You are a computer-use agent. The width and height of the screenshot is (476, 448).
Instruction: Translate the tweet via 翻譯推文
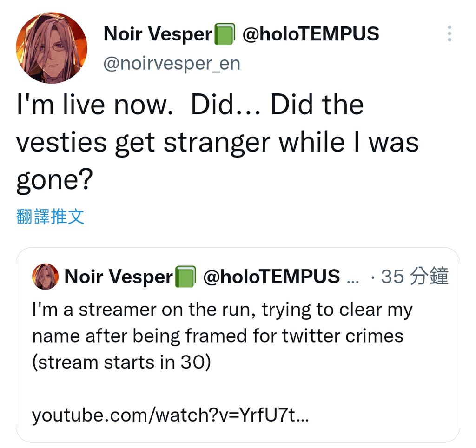[x=50, y=217]
